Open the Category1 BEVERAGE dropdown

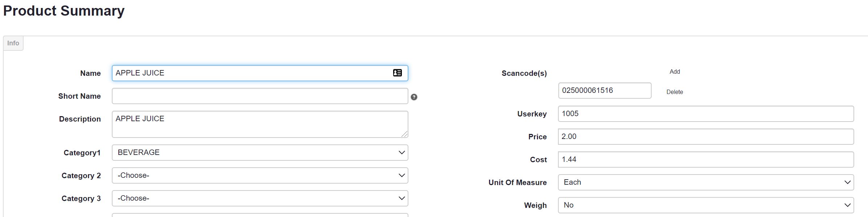point(260,152)
